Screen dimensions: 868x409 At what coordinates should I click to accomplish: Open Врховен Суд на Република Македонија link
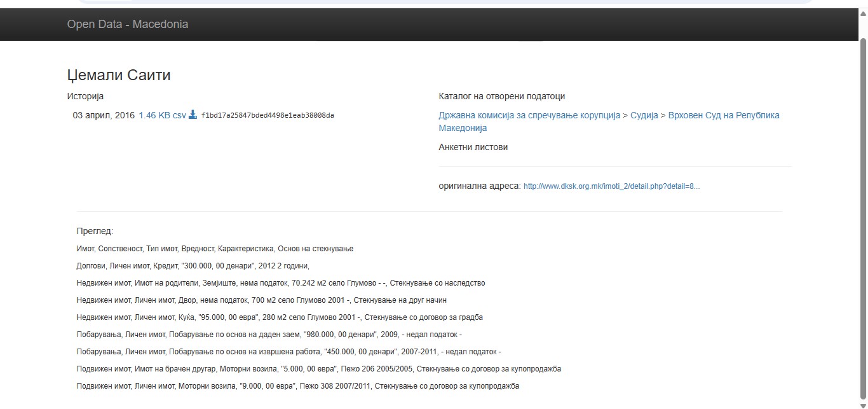724,115
